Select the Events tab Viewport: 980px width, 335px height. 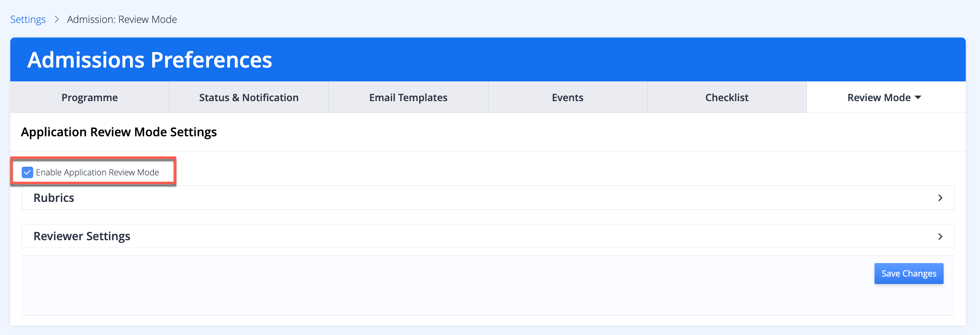[567, 98]
